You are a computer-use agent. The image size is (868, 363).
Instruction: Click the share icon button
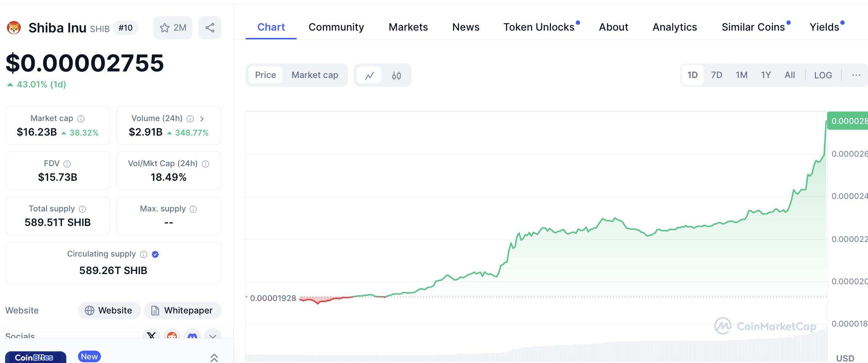(x=210, y=28)
